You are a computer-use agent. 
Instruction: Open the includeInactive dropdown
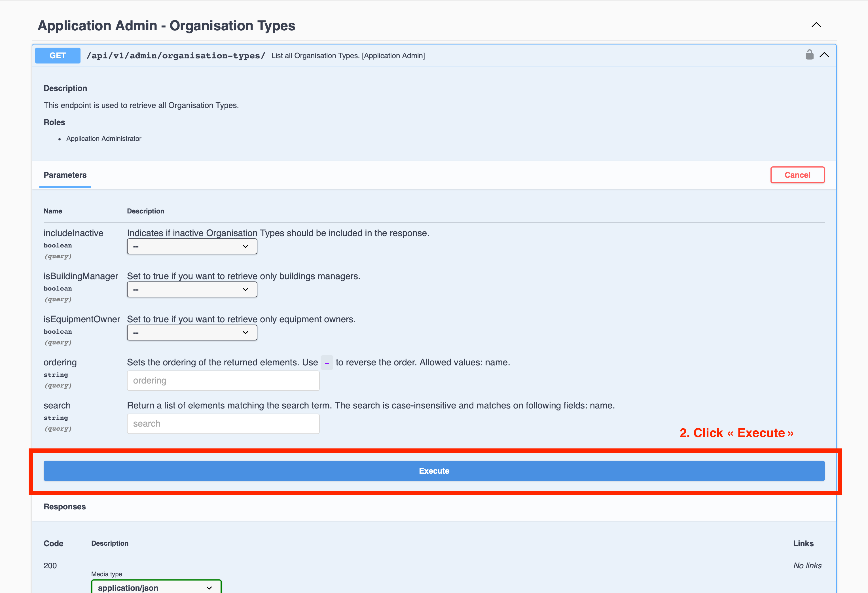[192, 246]
